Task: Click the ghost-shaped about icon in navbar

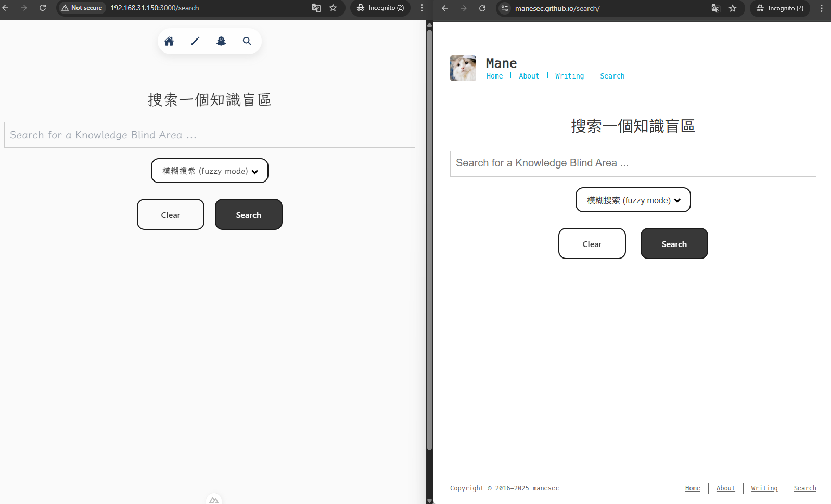Action: pos(221,41)
